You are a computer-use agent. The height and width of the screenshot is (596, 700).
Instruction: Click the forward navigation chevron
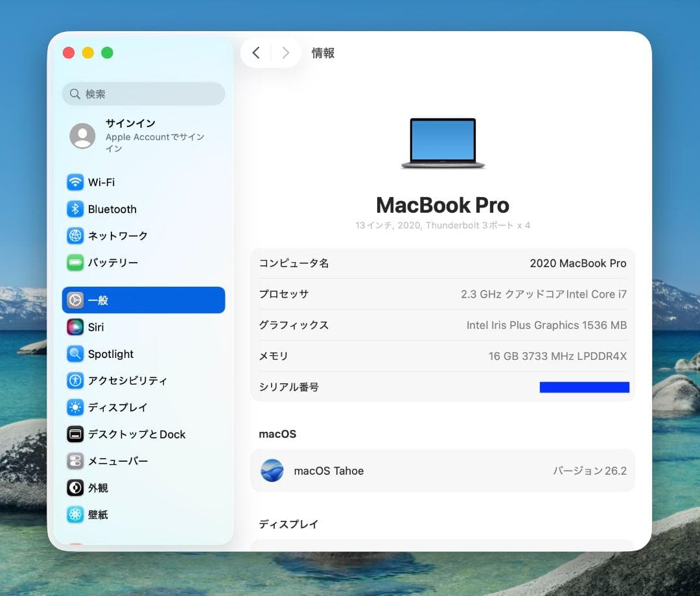coord(285,53)
